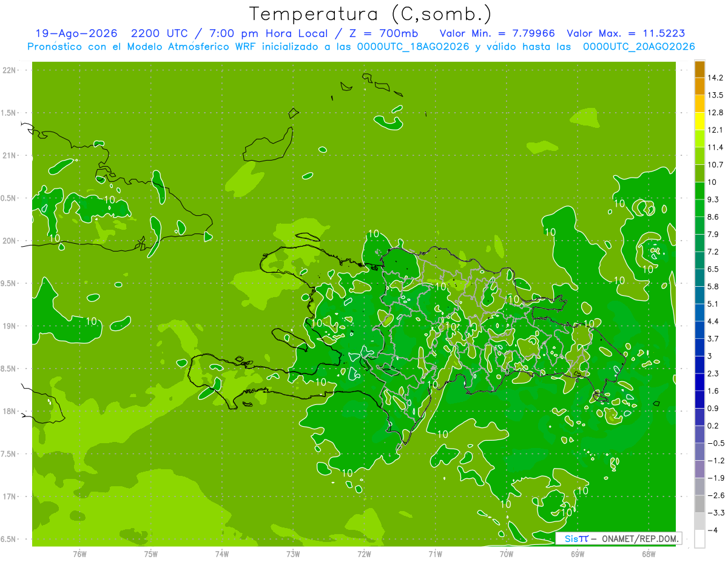Click the "75W" longitude axis label
The width and height of the screenshot is (728, 562).
pyautogui.click(x=151, y=554)
